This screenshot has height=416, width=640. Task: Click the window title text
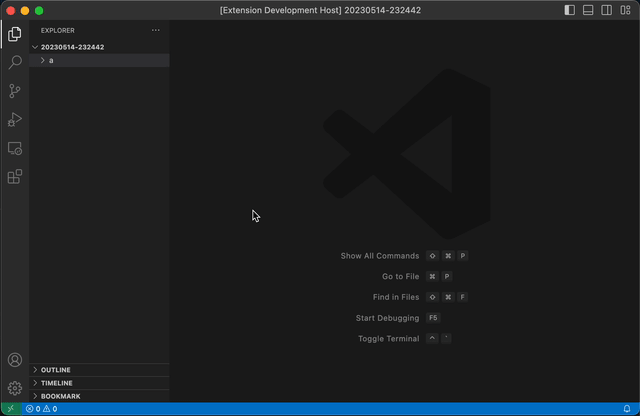point(320,10)
